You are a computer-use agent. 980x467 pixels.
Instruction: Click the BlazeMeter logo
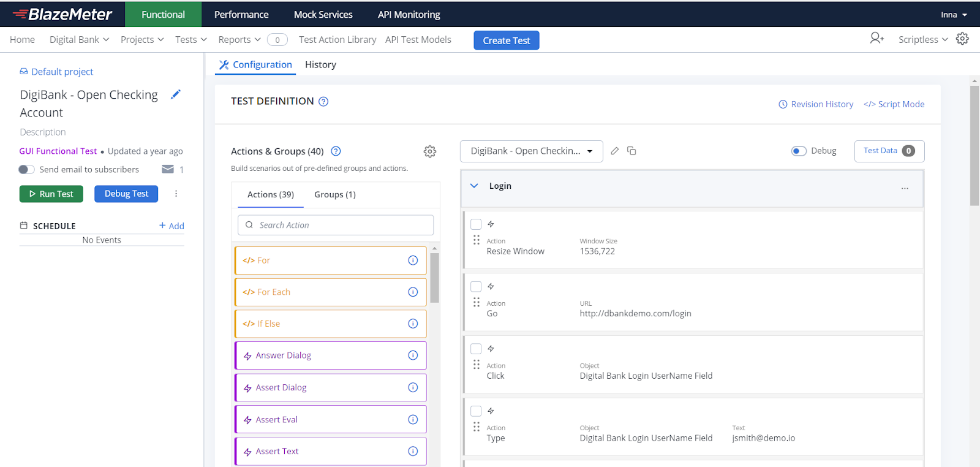click(62, 14)
